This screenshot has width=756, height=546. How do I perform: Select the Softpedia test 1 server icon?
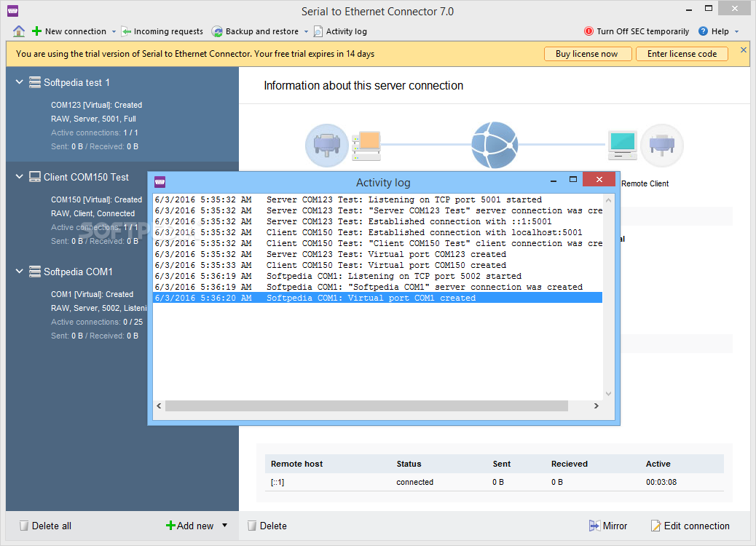pos(35,82)
